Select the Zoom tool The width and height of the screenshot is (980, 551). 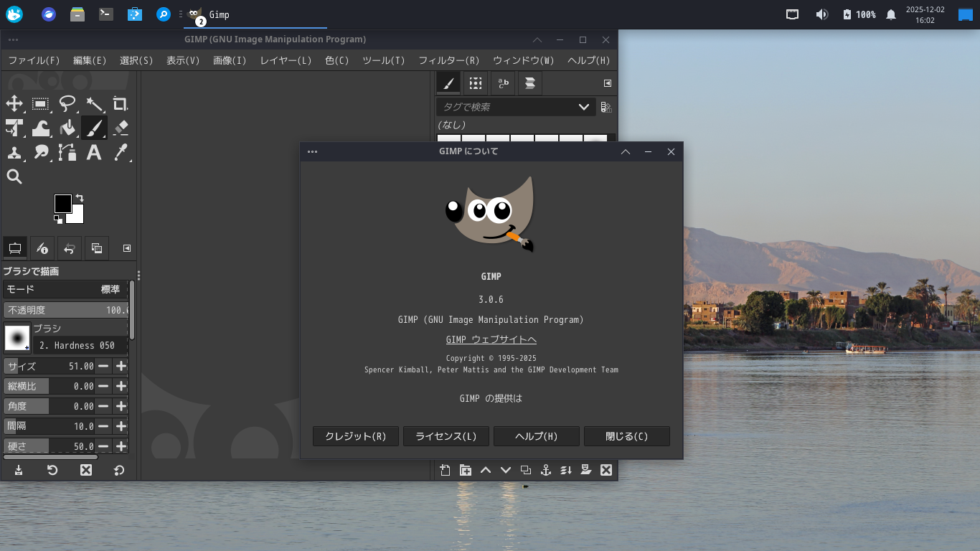[x=14, y=176]
